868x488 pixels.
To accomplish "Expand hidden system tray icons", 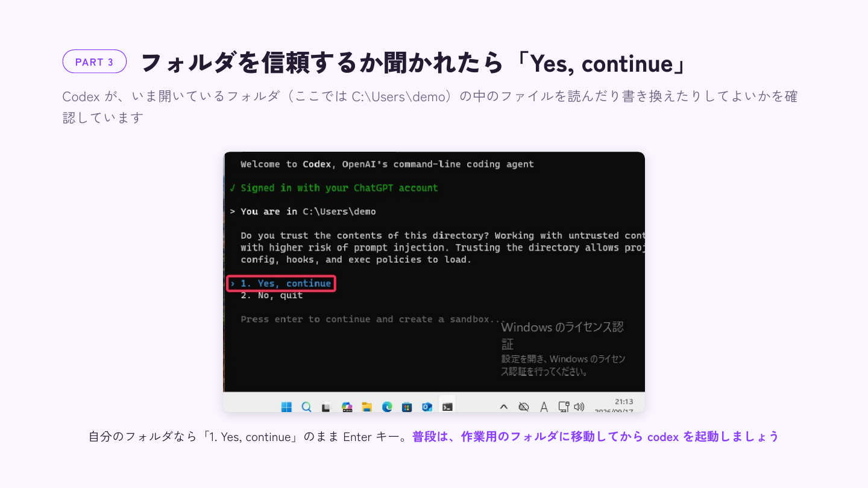I will pos(504,407).
